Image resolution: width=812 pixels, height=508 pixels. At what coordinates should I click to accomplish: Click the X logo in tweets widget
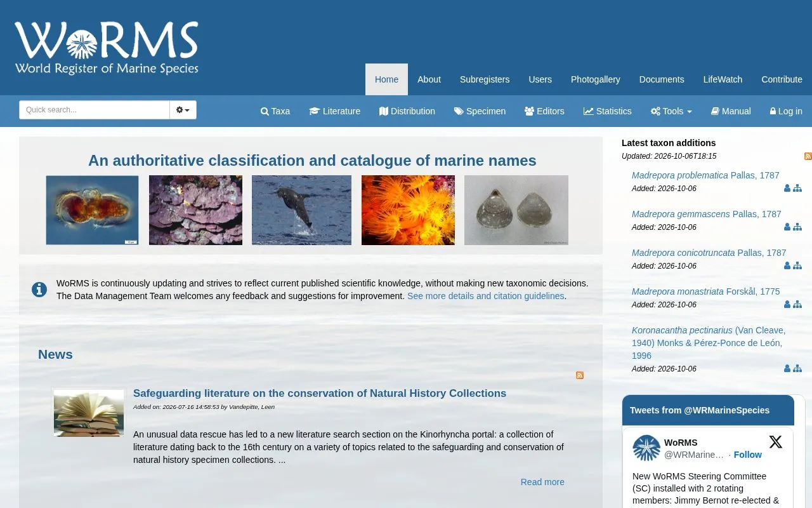tap(775, 442)
